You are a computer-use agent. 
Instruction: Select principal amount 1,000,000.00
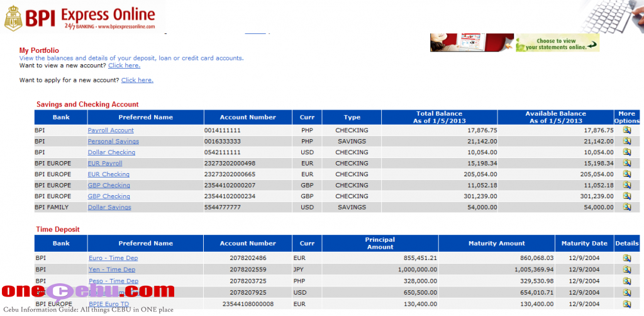click(418, 269)
